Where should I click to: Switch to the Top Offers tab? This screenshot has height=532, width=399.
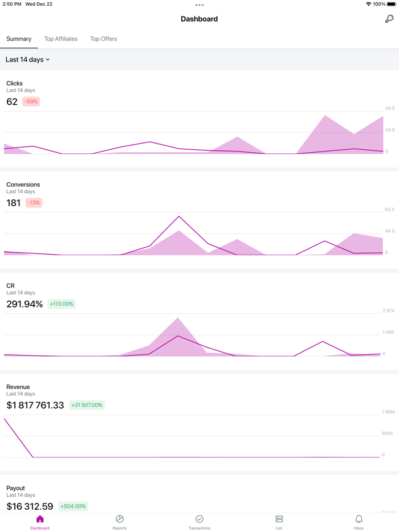(104, 39)
